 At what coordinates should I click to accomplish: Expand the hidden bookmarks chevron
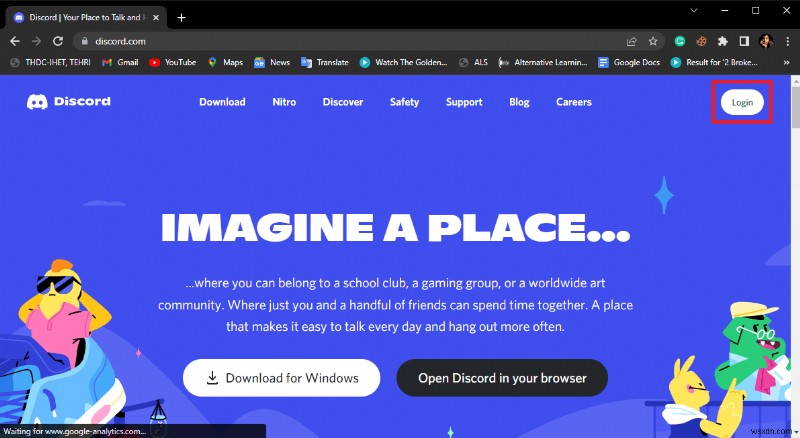coord(786,62)
